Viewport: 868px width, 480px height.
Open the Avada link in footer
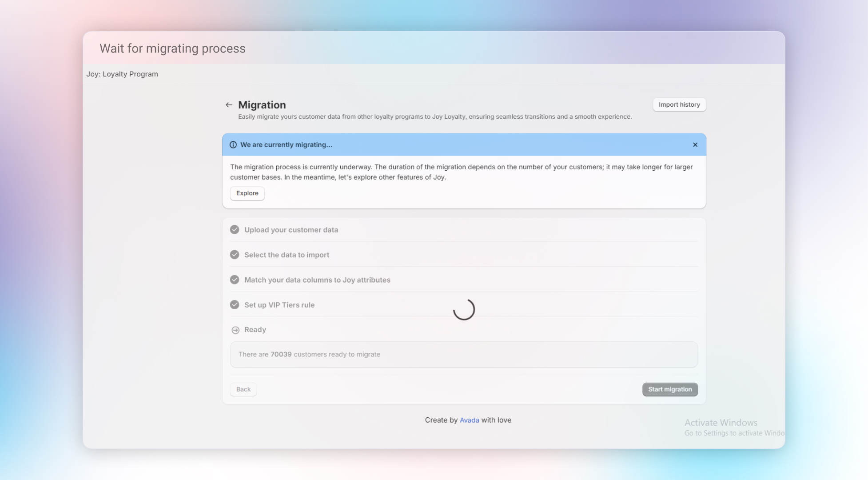click(469, 420)
